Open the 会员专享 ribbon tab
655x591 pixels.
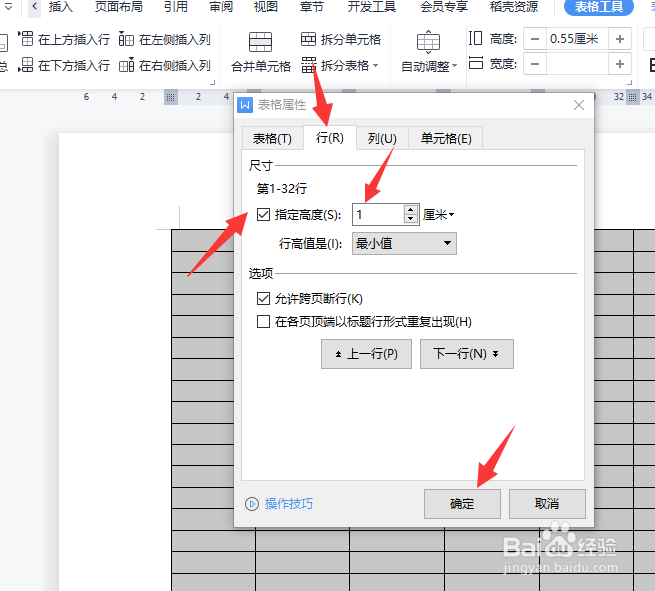pyautogui.click(x=444, y=7)
